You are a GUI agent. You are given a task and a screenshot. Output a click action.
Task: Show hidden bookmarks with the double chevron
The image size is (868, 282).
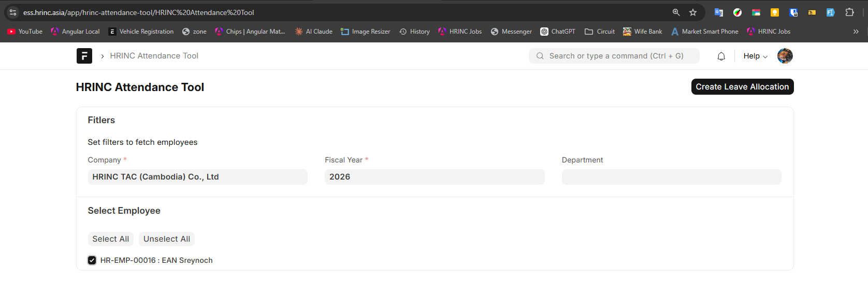(856, 32)
